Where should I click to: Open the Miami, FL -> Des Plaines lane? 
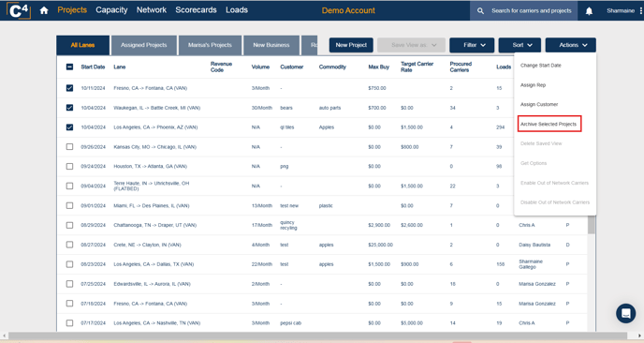tap(152, 205)
